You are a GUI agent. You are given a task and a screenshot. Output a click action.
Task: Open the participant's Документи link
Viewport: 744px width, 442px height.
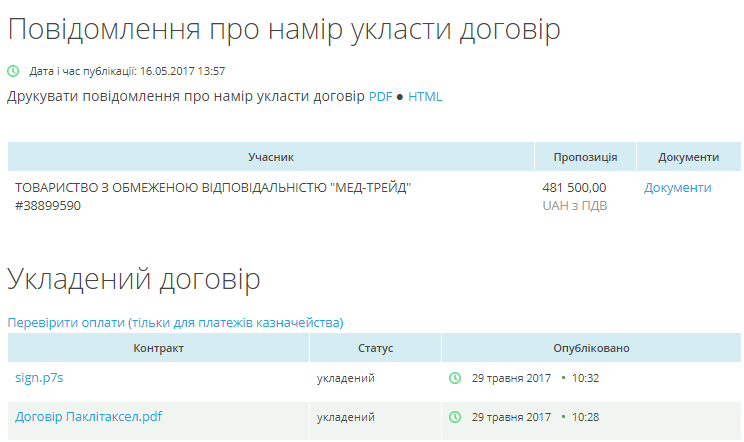point(677,187)
